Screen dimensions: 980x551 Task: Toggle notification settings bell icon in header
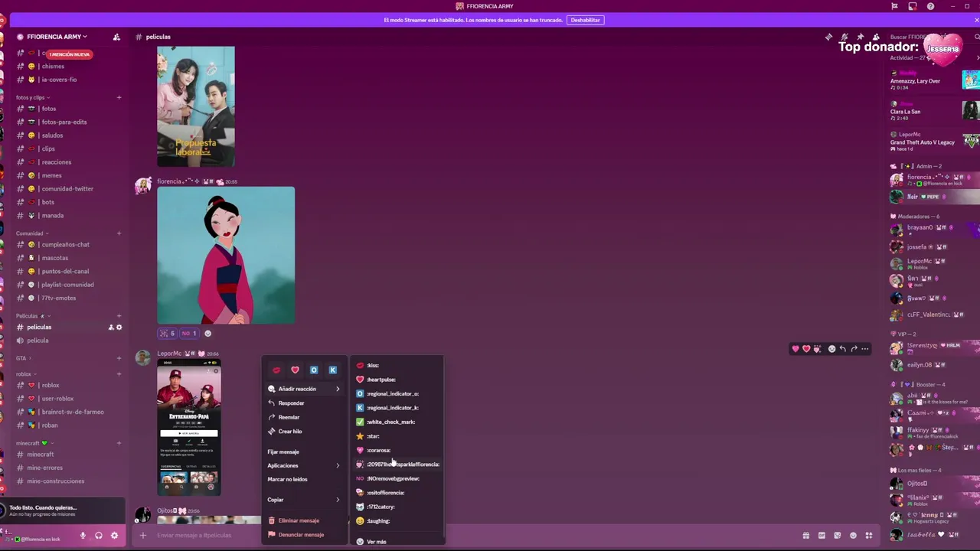point(844,37)
